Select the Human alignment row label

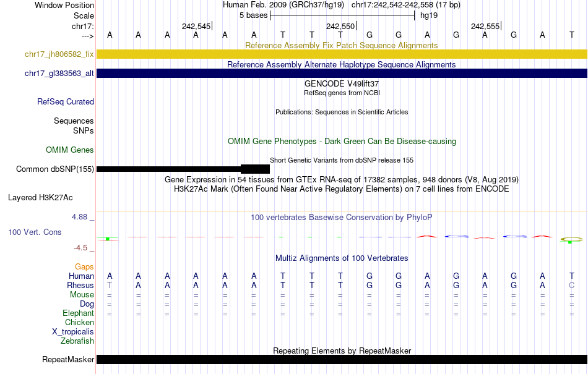pos(81,276)
